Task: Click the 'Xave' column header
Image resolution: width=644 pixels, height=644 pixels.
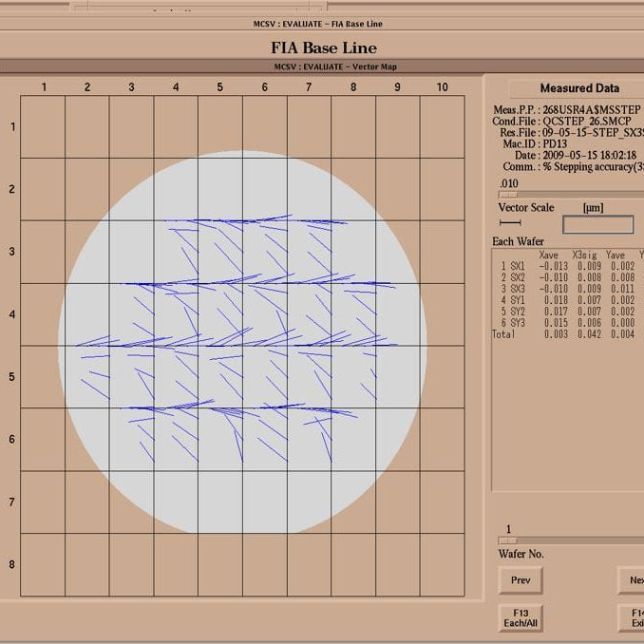Action: 548,256
